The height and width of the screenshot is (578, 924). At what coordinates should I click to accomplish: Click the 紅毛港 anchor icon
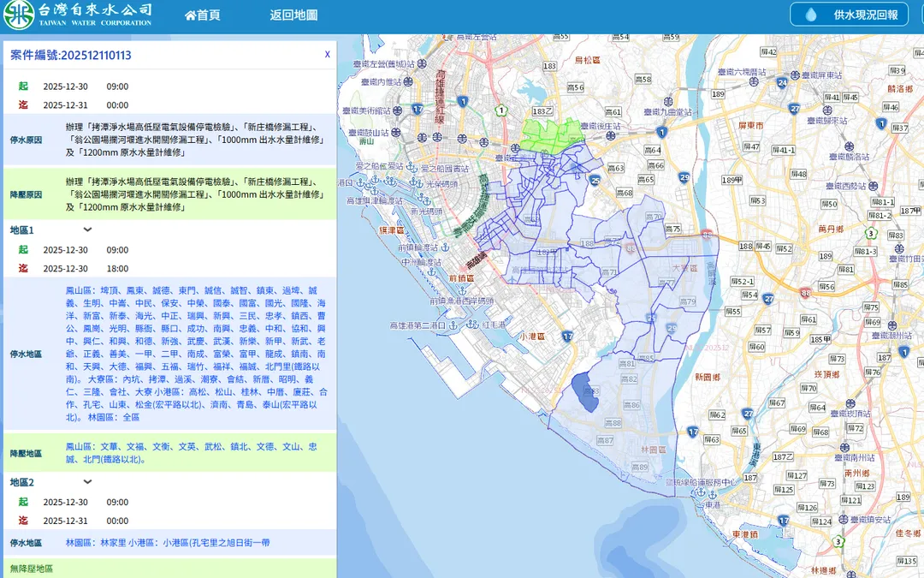click(x=472, y=325)
